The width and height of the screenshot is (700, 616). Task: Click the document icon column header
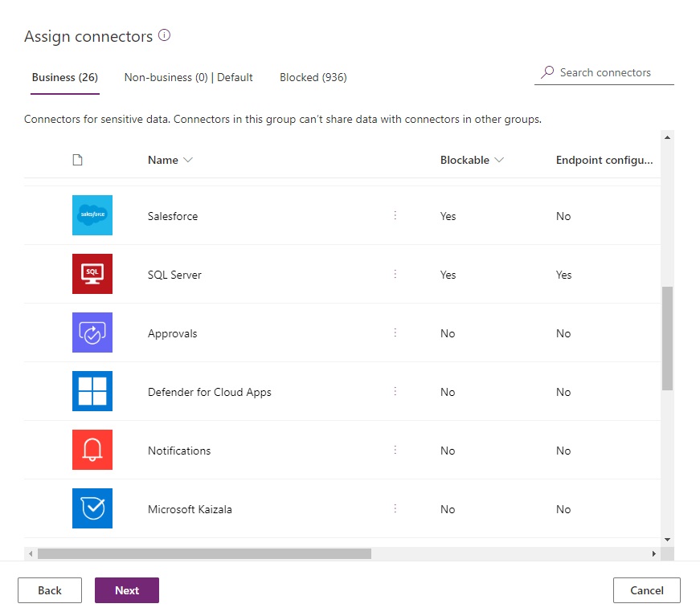[78, 160]
